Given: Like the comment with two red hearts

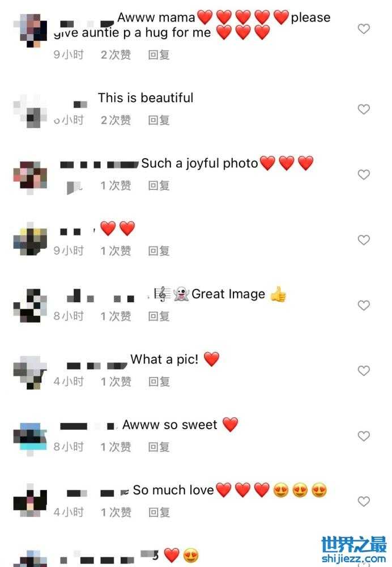Looking at the screenshot, I should coord(364,240).
